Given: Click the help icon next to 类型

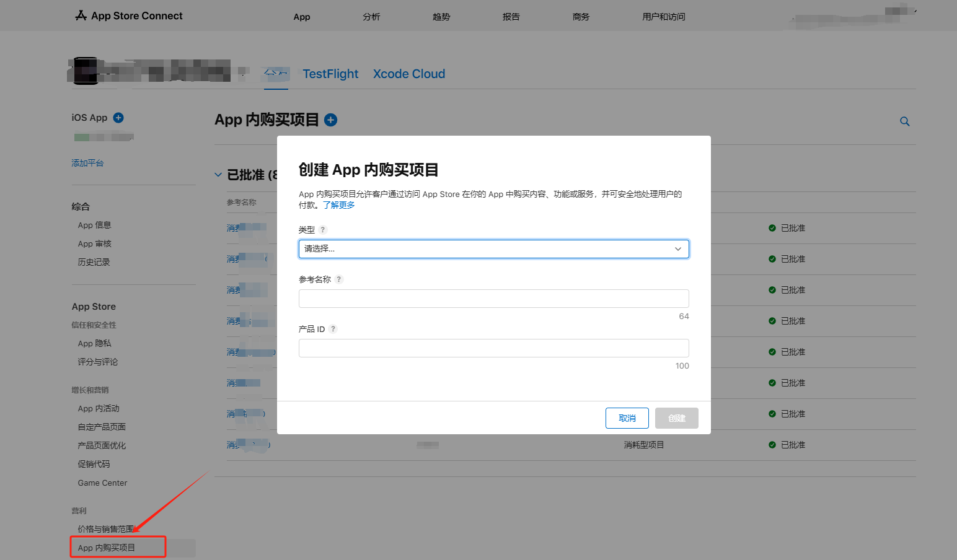Looking at the screenshot, I should (323, 230).
